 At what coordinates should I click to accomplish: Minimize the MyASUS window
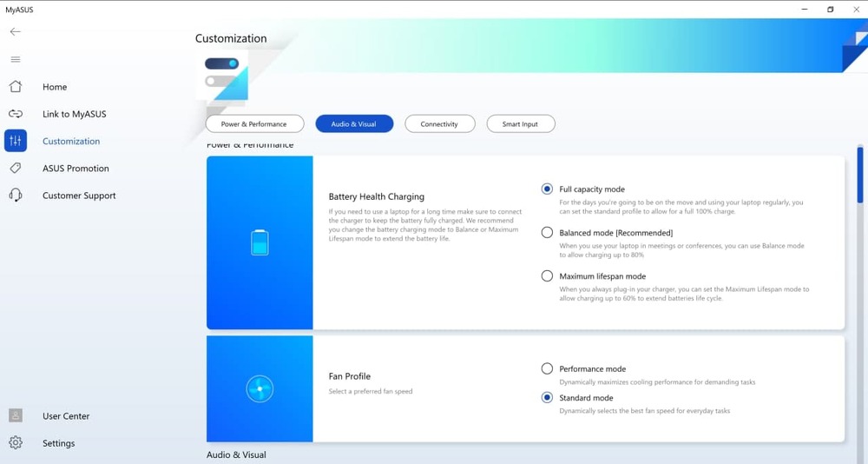[805, 10]
